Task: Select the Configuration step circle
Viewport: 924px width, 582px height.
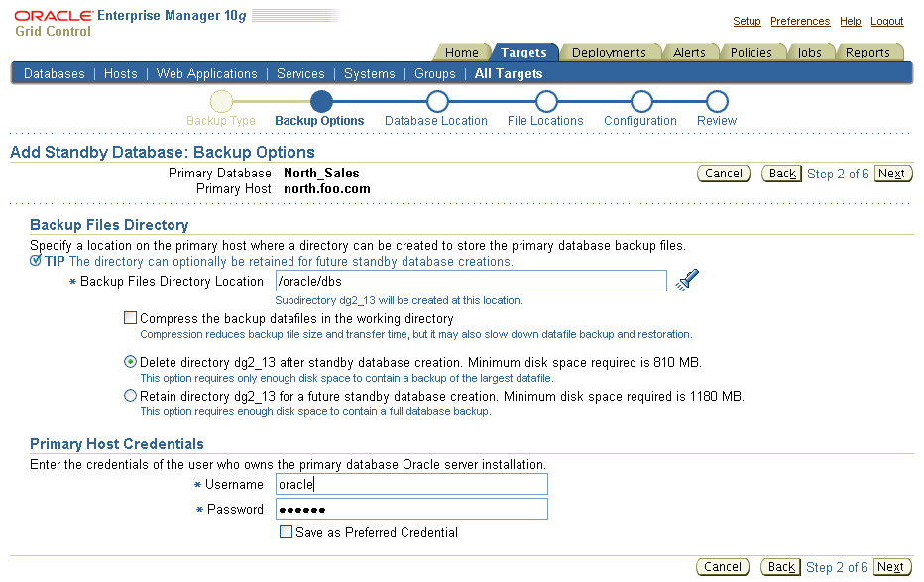Action: pos(640,100)
